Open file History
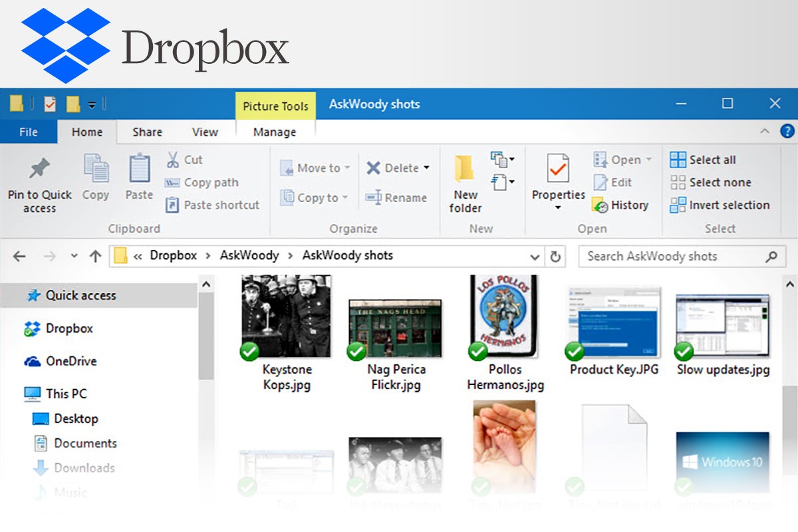 pos(620,205)
